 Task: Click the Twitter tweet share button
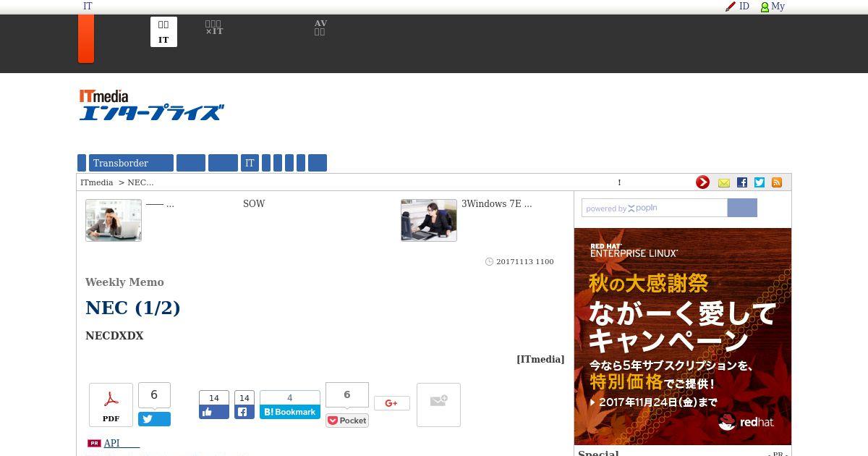154,419
